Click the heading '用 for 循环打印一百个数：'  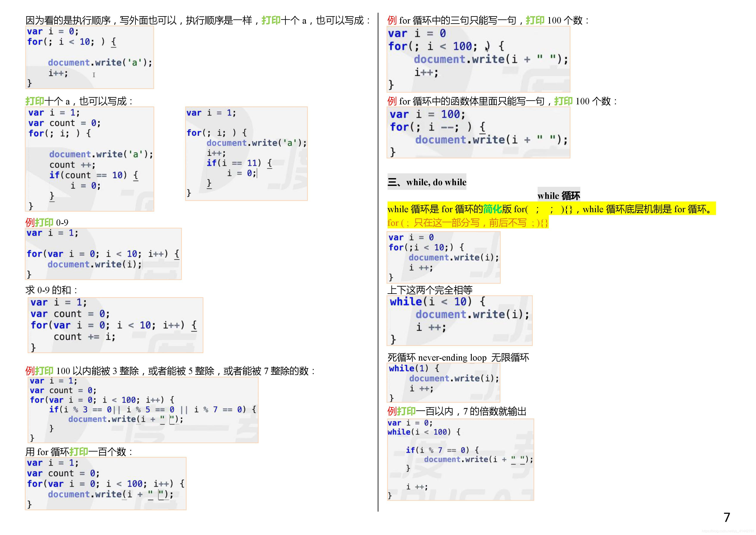pos(79,452)
